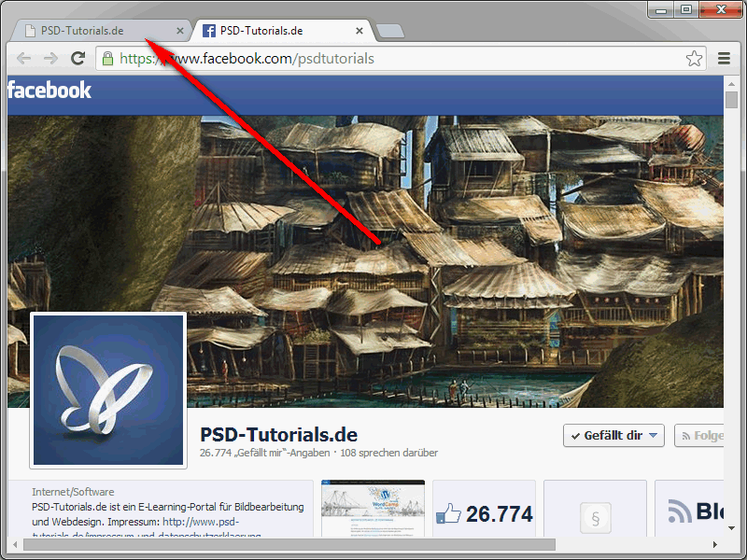Click the 108 sprechen darüber text
This screenshot has width=747, height=560.
tap(388, 453)
